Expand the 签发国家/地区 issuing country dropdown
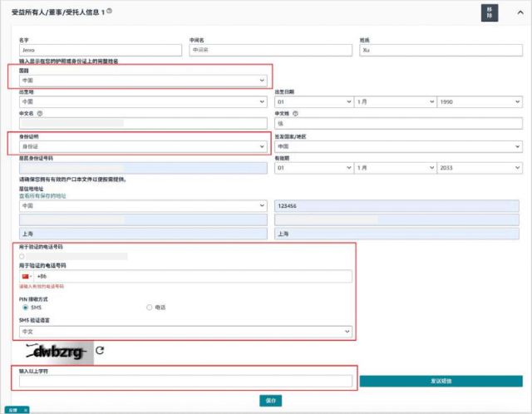532x414 pixels. 397,145
